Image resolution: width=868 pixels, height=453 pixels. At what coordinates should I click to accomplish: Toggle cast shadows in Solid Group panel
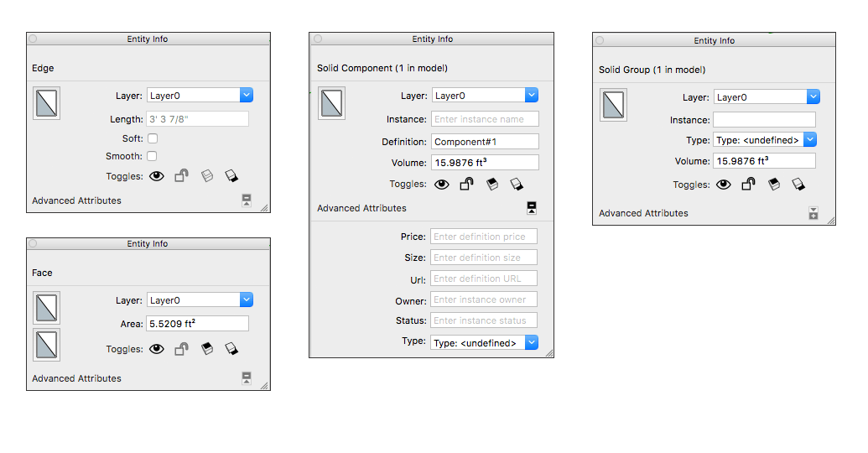798,185
